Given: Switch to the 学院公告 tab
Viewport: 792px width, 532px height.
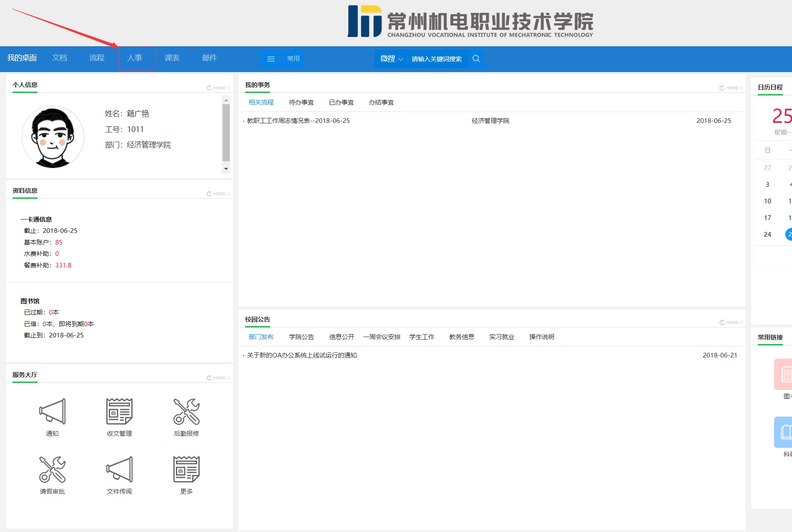Looking at the screenshot, I should coord(301,337).
